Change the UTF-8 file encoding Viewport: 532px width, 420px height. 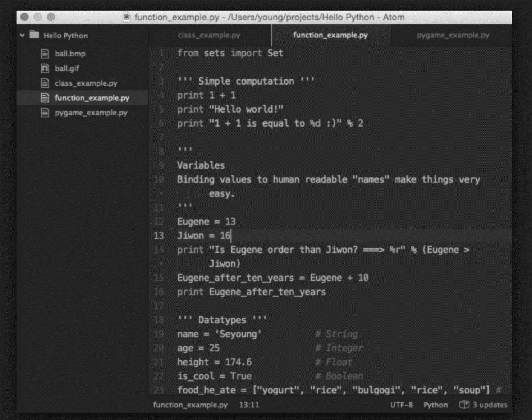tap(402, 405)
